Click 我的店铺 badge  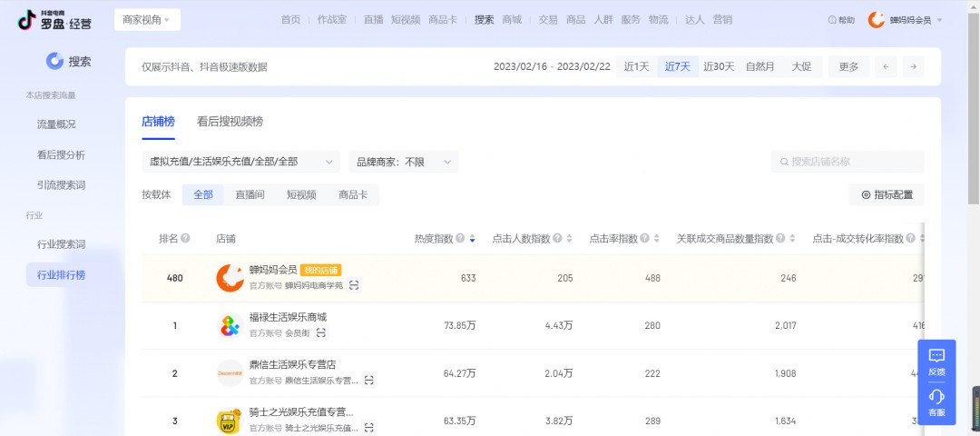coord(320,271)
